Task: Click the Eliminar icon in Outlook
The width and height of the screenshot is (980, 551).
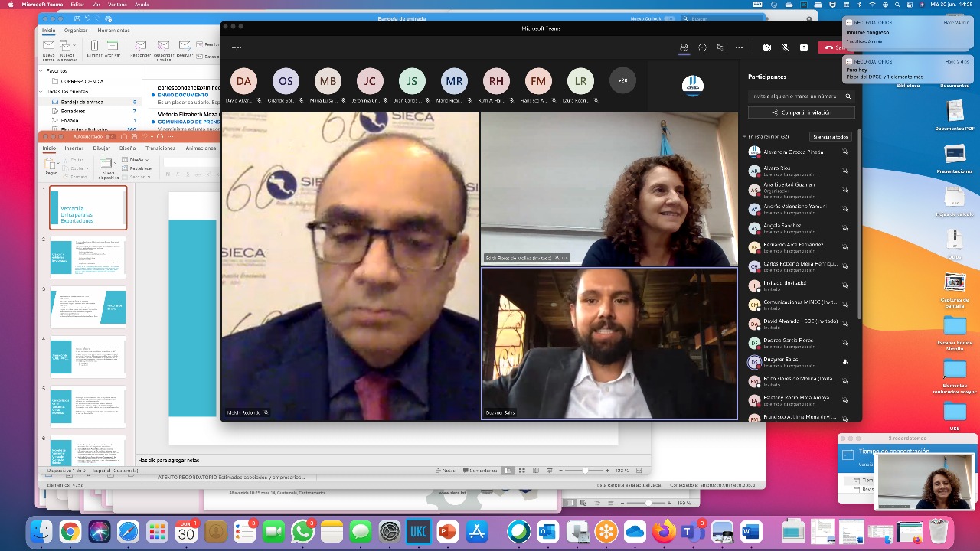Action: tap(94, 47)
